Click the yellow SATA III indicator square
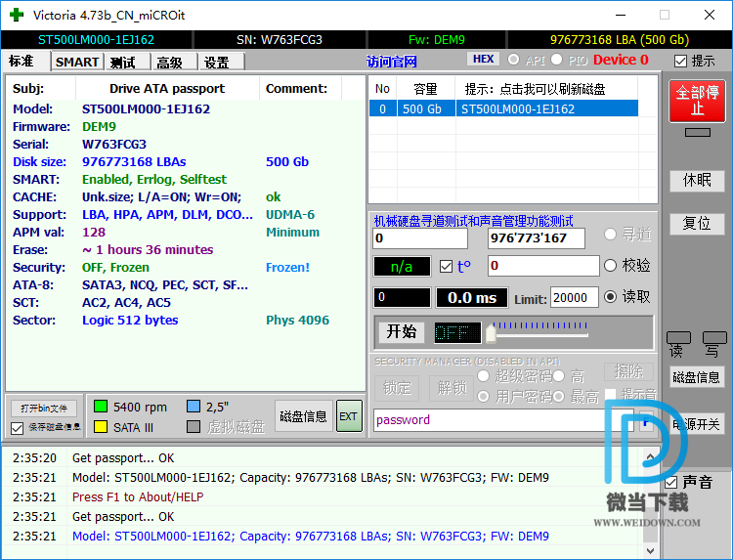This screenshot has height=560, width=733. coord(101,426)
